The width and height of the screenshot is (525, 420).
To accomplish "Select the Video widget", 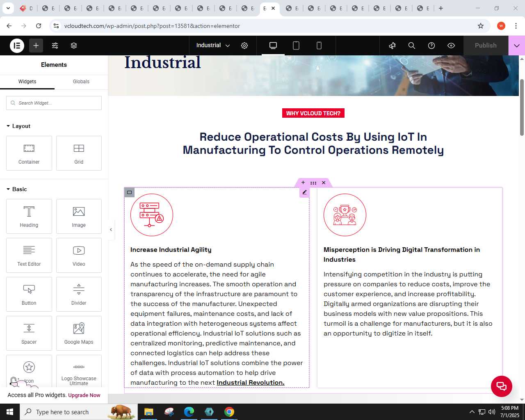I will [x=79, y=256].
